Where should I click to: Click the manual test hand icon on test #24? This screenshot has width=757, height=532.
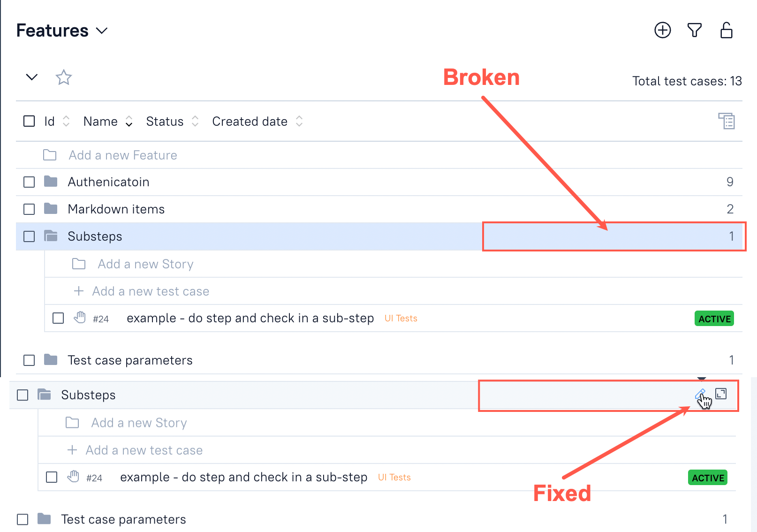[80, 318]
